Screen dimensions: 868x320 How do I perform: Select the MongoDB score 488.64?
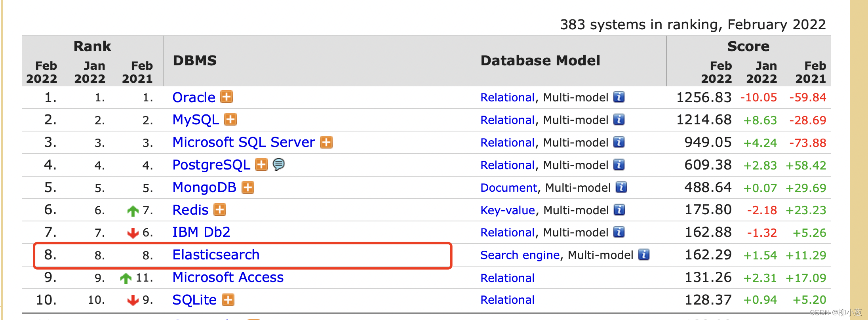click(x=708, y=187)
